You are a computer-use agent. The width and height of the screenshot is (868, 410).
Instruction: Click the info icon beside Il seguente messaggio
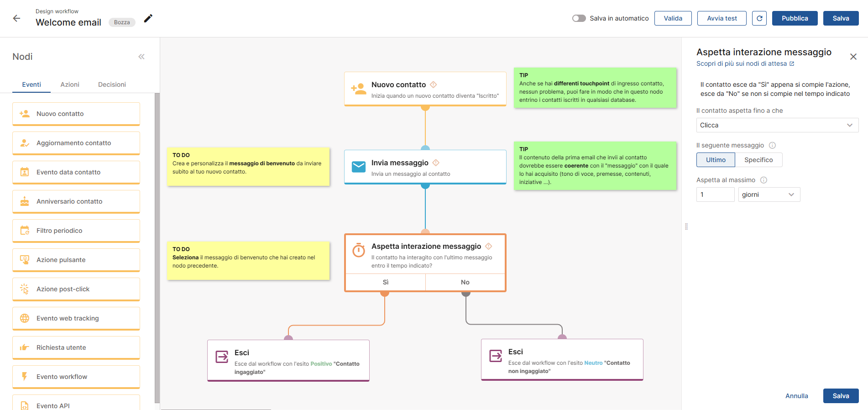coord(772,145)
